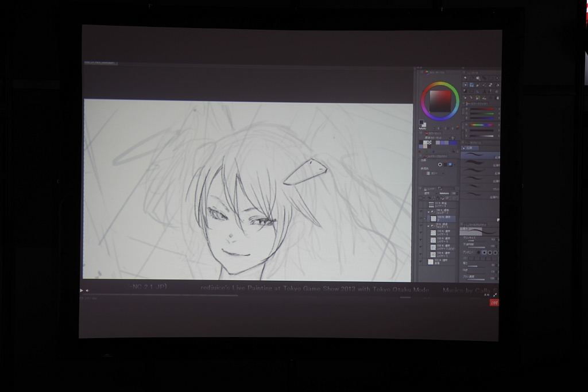Select the highlighted first pencil brush preset
The height and width of the screenshot is (392, 588).
pyautogui.click(x=481, y=155)
